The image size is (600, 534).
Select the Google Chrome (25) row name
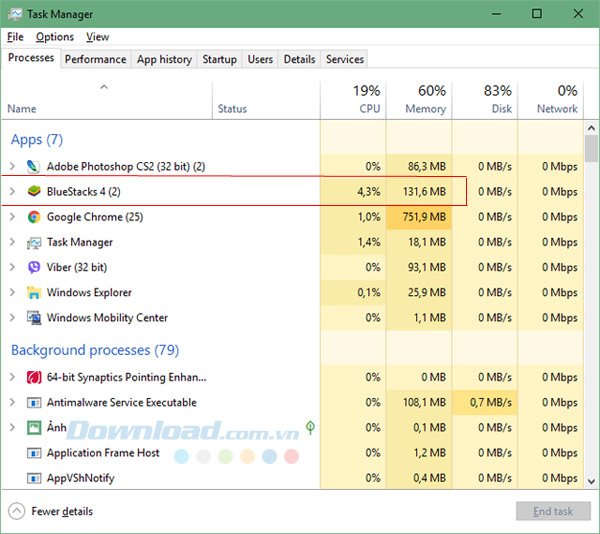(x=95, y=217)
